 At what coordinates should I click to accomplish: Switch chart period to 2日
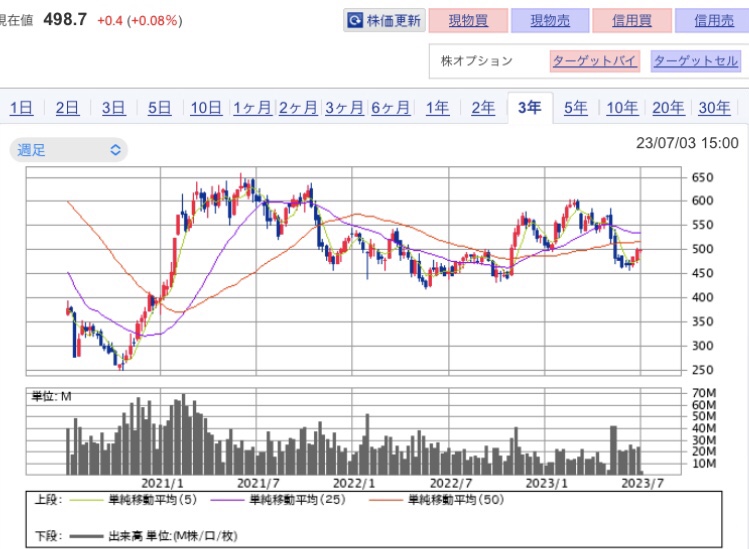tap(67, 108)
